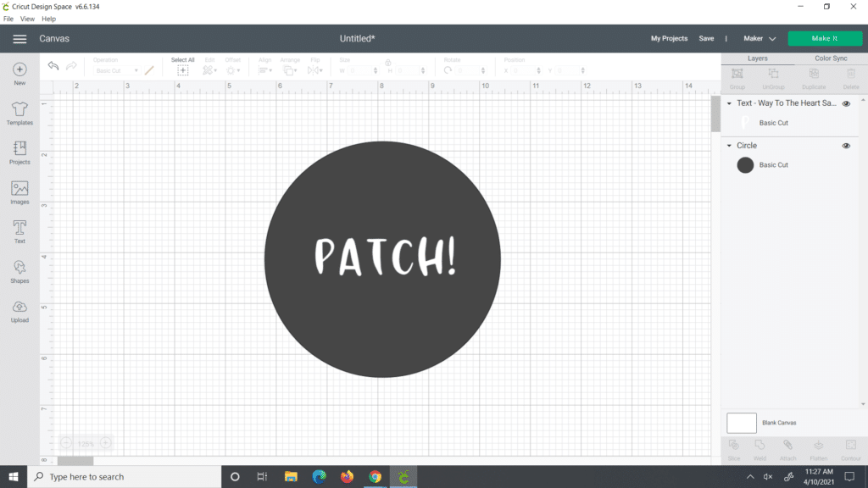Open the hamburger main menu
The image size is (868, 488).
(x=19, y=39)
